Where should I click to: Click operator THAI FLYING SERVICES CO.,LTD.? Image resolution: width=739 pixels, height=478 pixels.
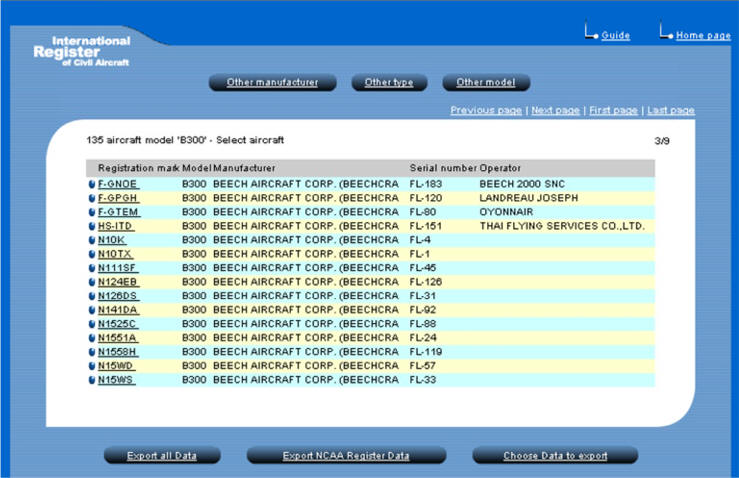click(x=562, y=226)
